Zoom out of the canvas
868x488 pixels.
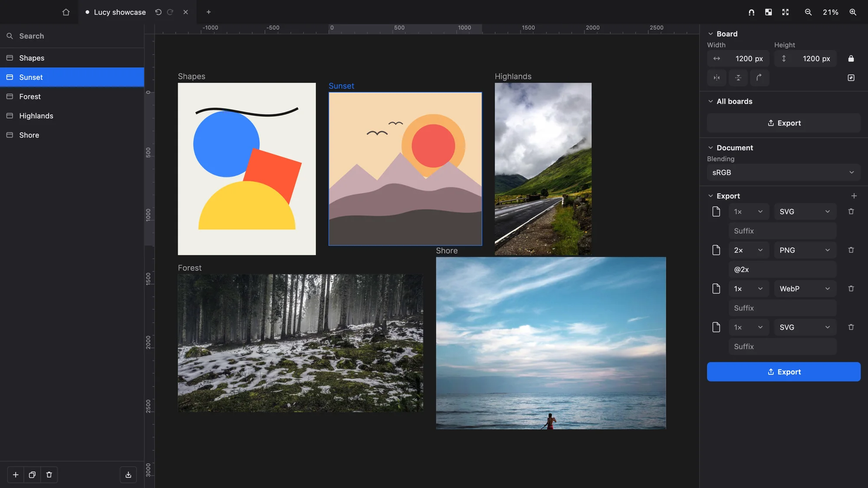(808, 12)
